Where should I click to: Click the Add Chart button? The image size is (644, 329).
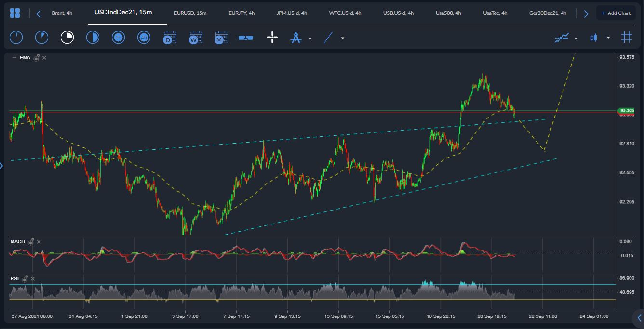[x=616, y=13]
